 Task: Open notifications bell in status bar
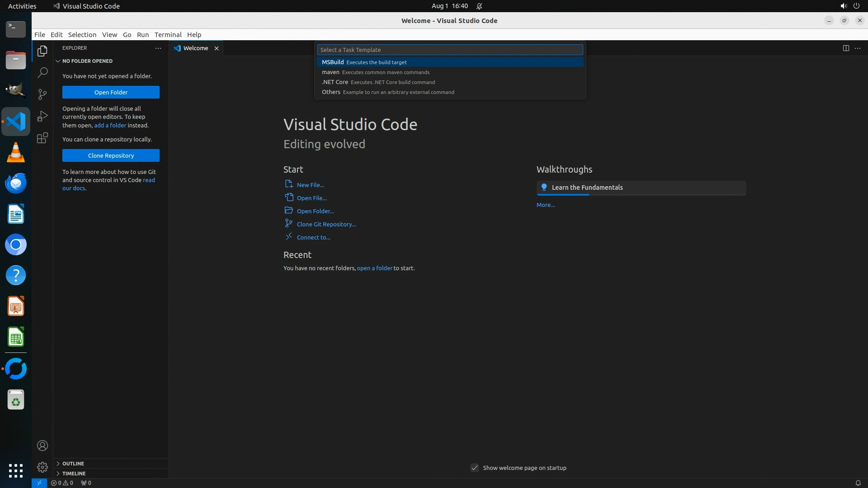(x=858, y=483)
